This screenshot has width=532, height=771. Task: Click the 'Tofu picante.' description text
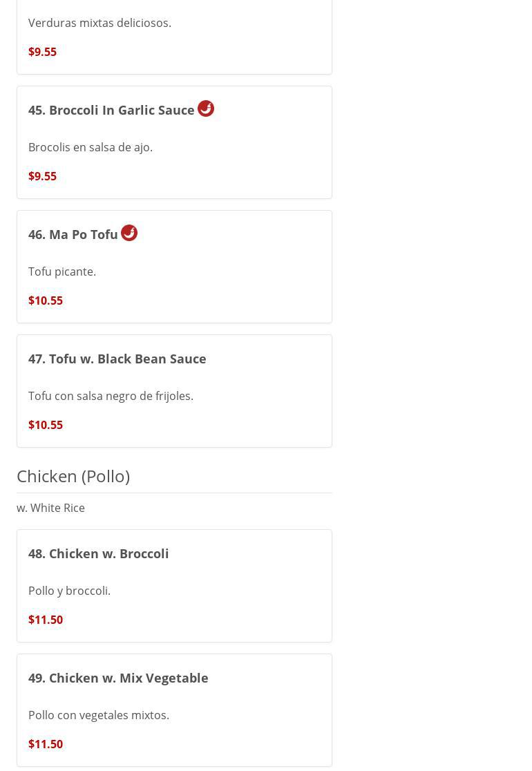tap(62, 272)
